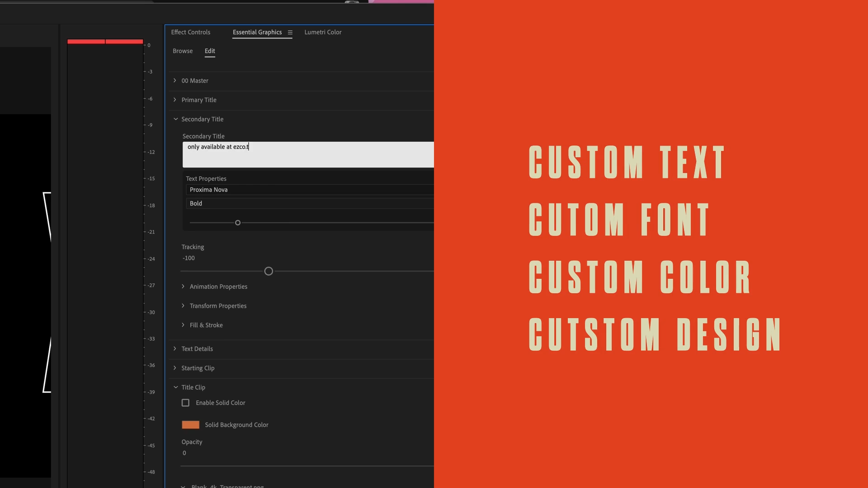Expand Animation Properties section
The image size is (868, 488).
(183, 286)
